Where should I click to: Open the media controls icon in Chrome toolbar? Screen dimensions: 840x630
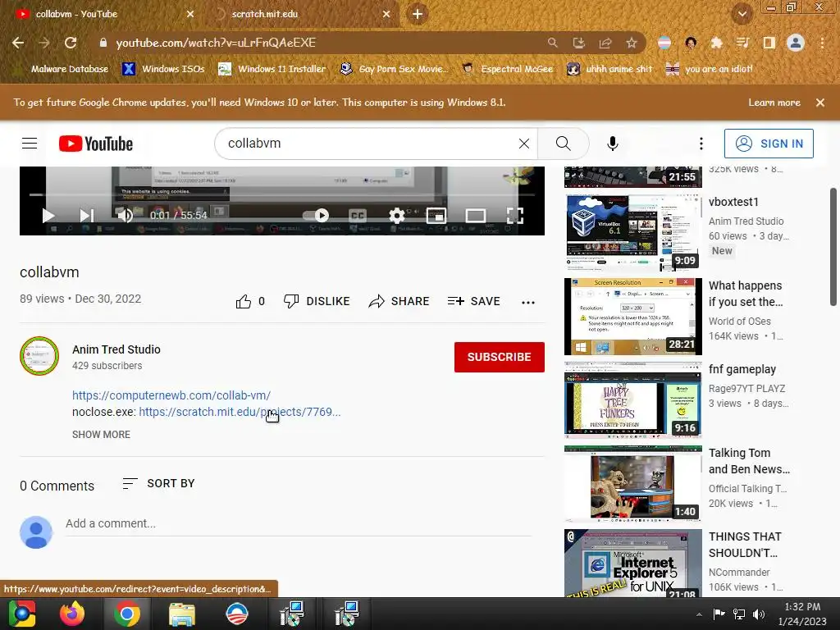(743, 43)
